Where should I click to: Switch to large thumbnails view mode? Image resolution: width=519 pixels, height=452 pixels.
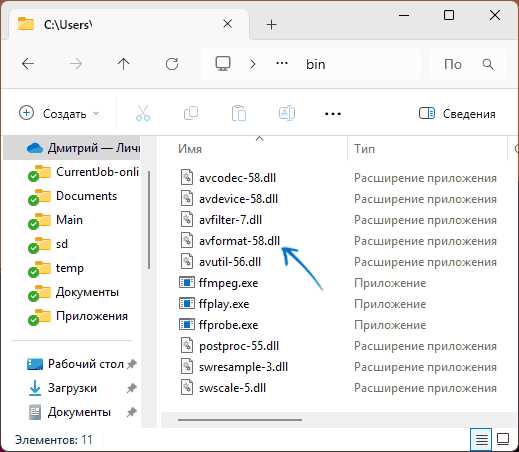503,439
